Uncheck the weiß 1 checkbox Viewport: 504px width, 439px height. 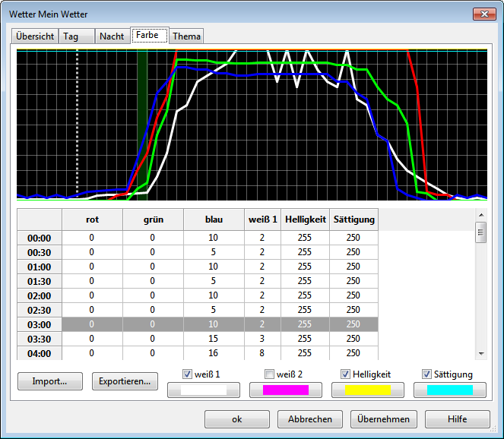click(x=188, y=374)
